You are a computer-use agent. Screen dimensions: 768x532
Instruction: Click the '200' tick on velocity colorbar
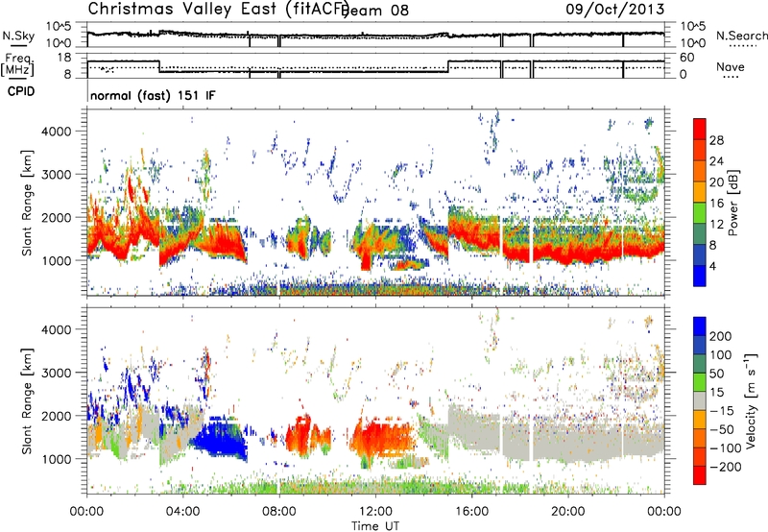pos(721,336)
